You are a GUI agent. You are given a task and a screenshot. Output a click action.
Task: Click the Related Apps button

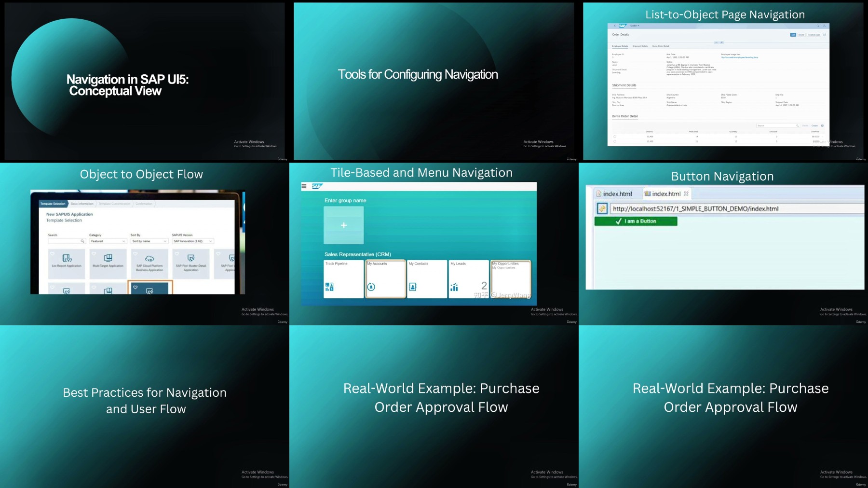pyautogui.click(x=814, y=35)
